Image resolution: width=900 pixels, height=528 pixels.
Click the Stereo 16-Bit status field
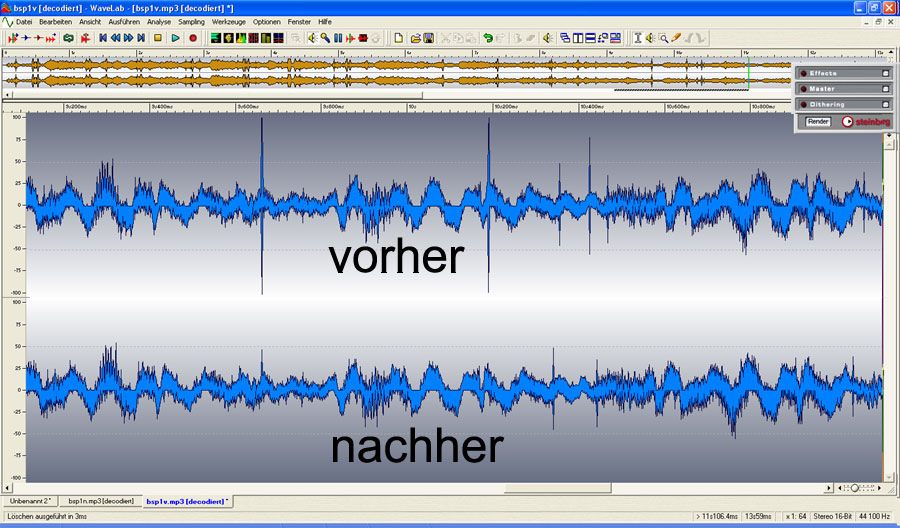pyautogui.click(x=832, y=517)
